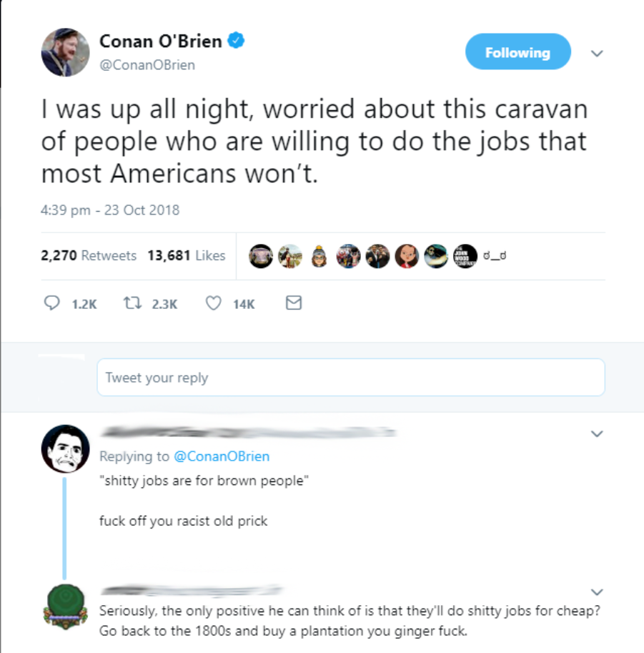Click @ConanOBrien mention in Replying to
This screenshot has width=644, height=653.
click(222, 456)
